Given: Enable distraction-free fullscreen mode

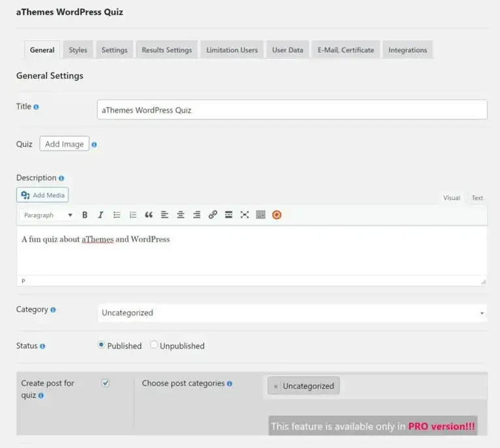Looking at the screenshot, I should 245,215.
